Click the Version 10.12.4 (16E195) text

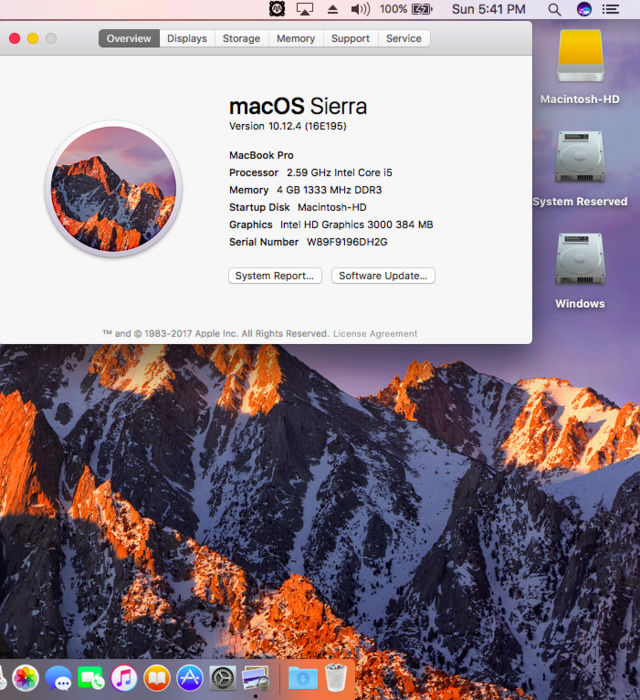click(288, 126)
